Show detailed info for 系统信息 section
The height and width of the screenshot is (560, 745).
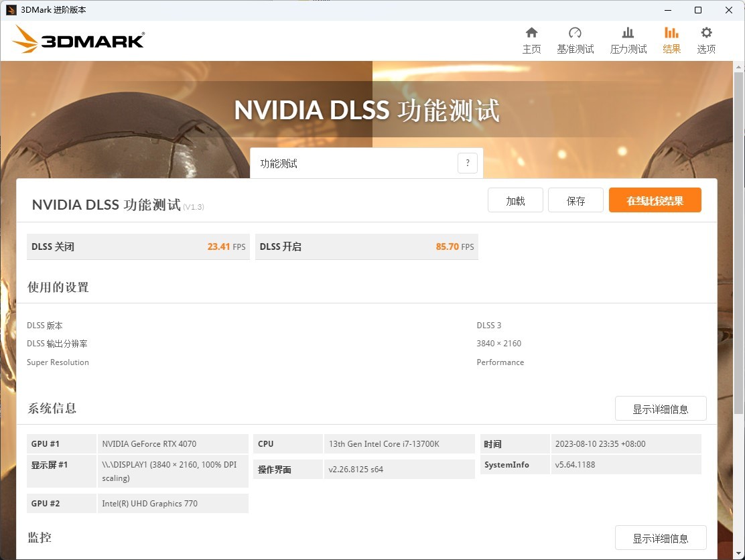coord(661,409)
